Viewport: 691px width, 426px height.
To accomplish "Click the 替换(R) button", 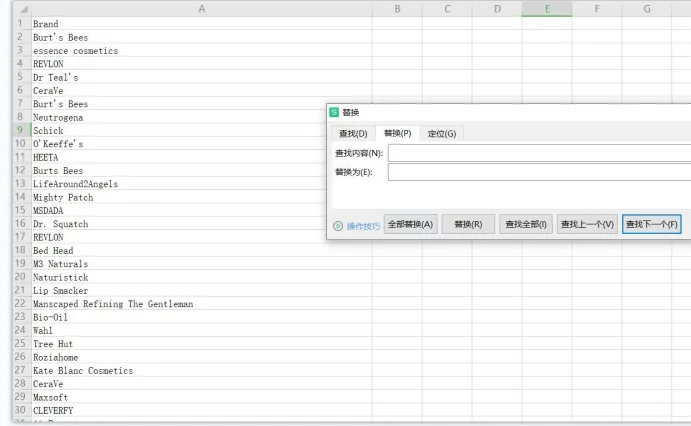I will (x=468, y=224).
